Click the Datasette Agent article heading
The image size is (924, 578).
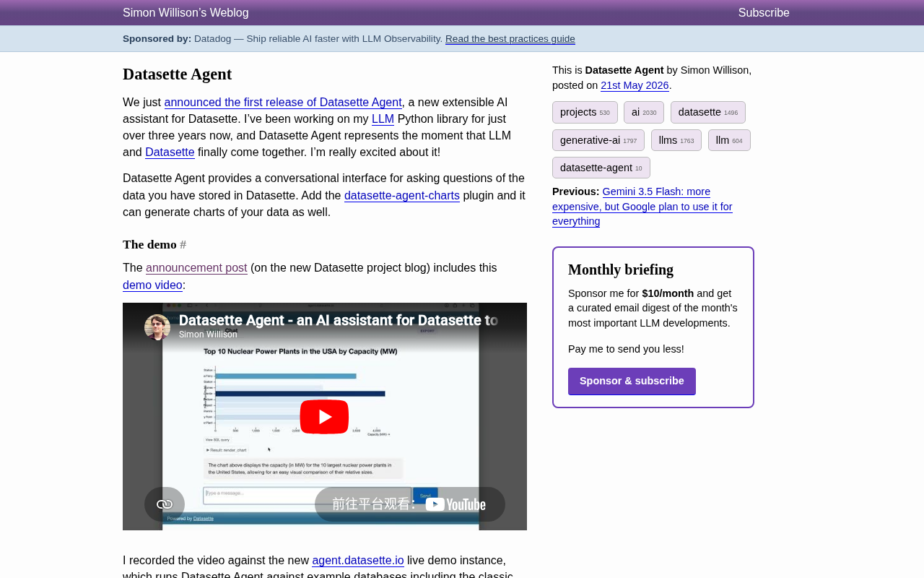[x=178, y=74]
